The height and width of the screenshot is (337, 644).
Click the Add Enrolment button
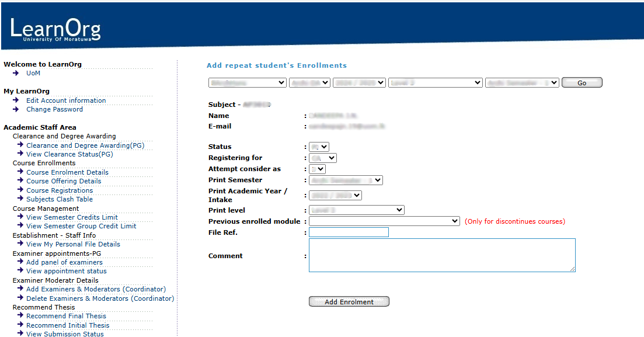[349, 301]
